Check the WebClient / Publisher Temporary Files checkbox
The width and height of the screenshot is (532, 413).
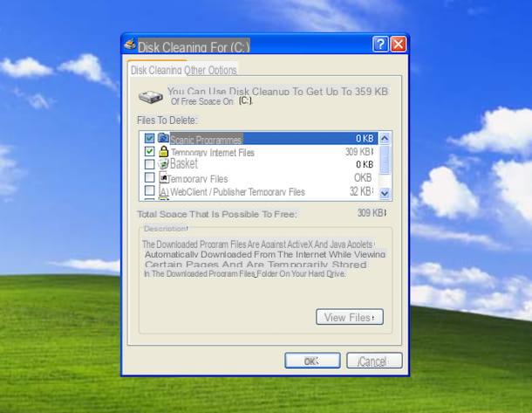(149, 190)
